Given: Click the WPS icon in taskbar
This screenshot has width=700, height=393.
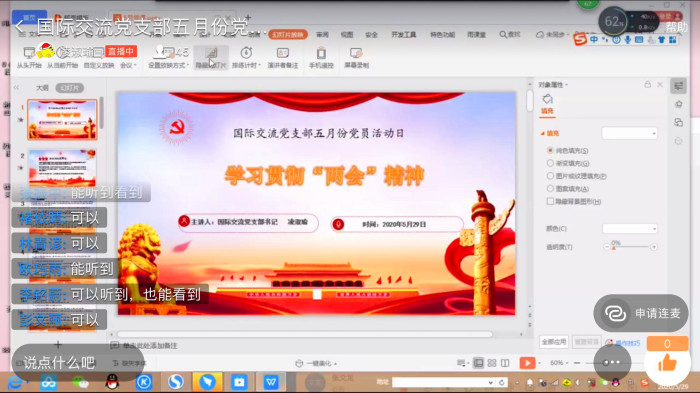Looking at the screenshot, I should [x=271, y=382].
